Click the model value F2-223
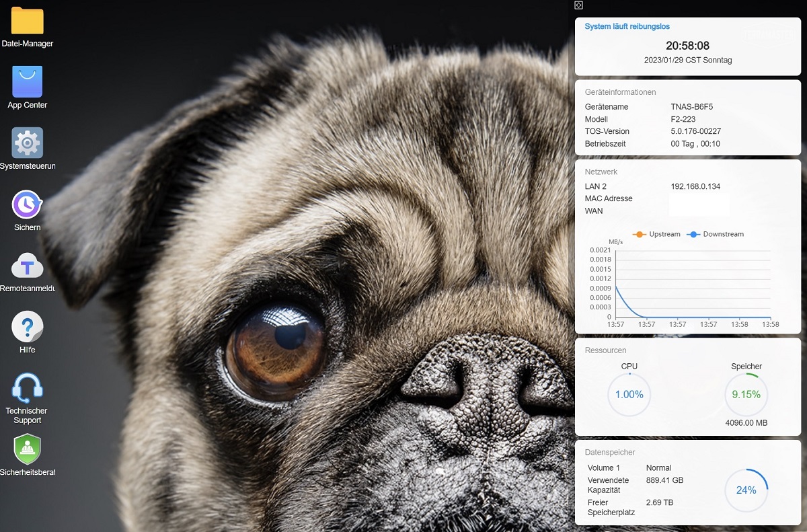The width and height of the screenshot is (807, 532). pyautogui.click(x=683, y=119)
